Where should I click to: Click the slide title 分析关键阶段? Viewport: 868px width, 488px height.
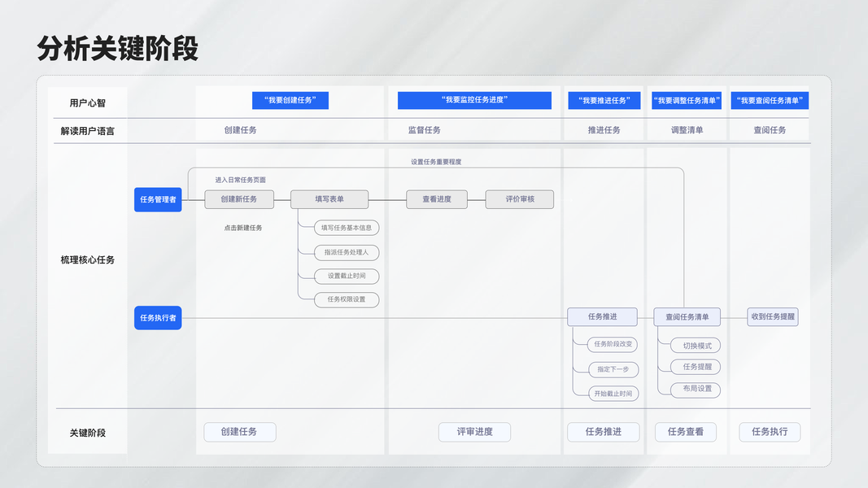coord(117,49)
